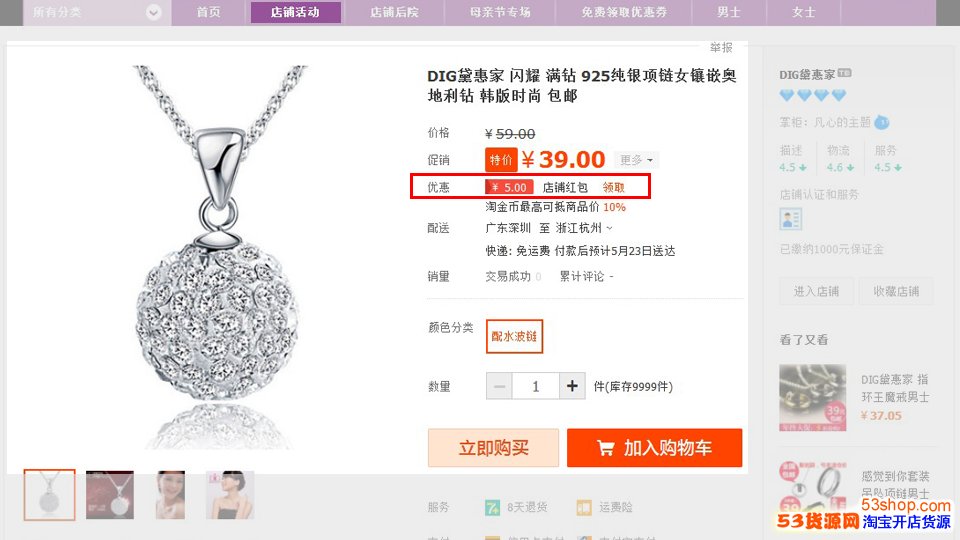This screenshot has width=960, height=540.
Task: Click the blue badge next to 掌柜 name
Action: coord(882,122)
